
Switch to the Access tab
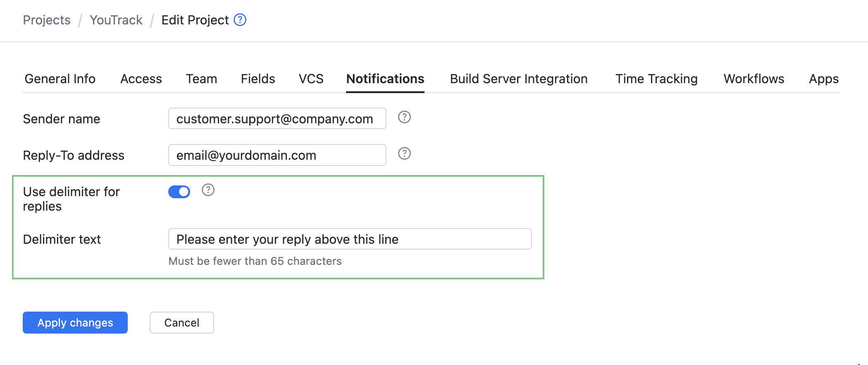click(141, 79)
